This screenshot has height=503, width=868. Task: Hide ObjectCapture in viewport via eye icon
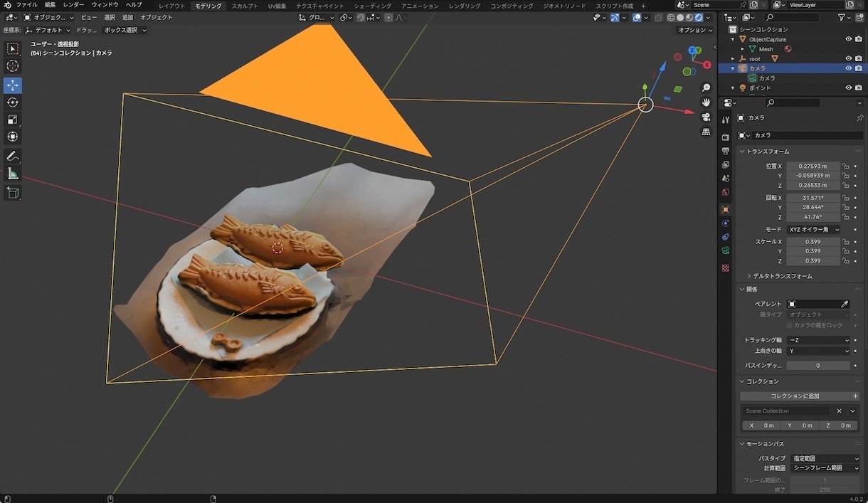click(848, 39)
